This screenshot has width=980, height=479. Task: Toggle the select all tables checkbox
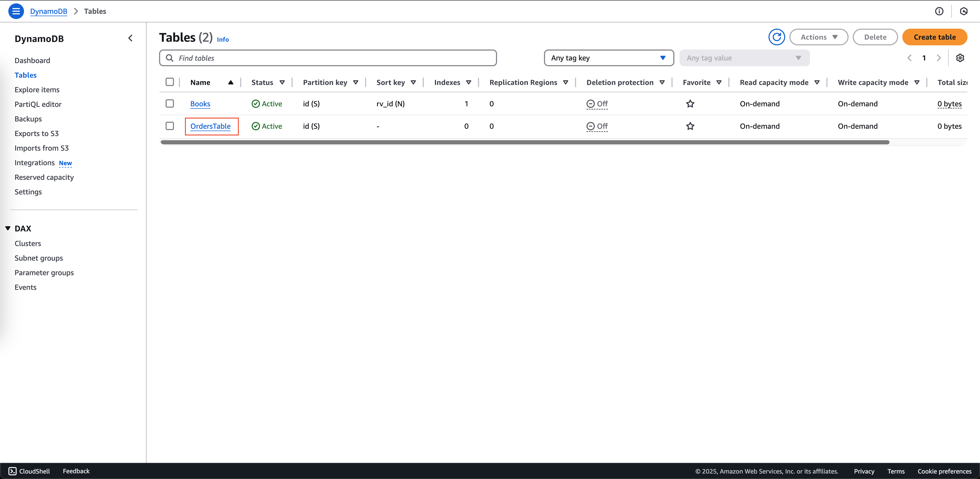tap(170, 82)
